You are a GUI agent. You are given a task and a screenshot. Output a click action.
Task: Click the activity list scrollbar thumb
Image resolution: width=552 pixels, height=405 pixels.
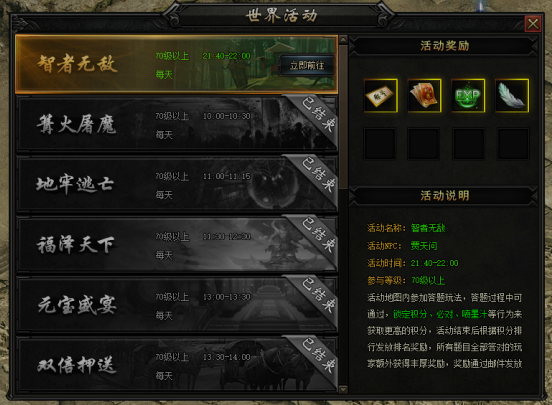click(343, 116)
